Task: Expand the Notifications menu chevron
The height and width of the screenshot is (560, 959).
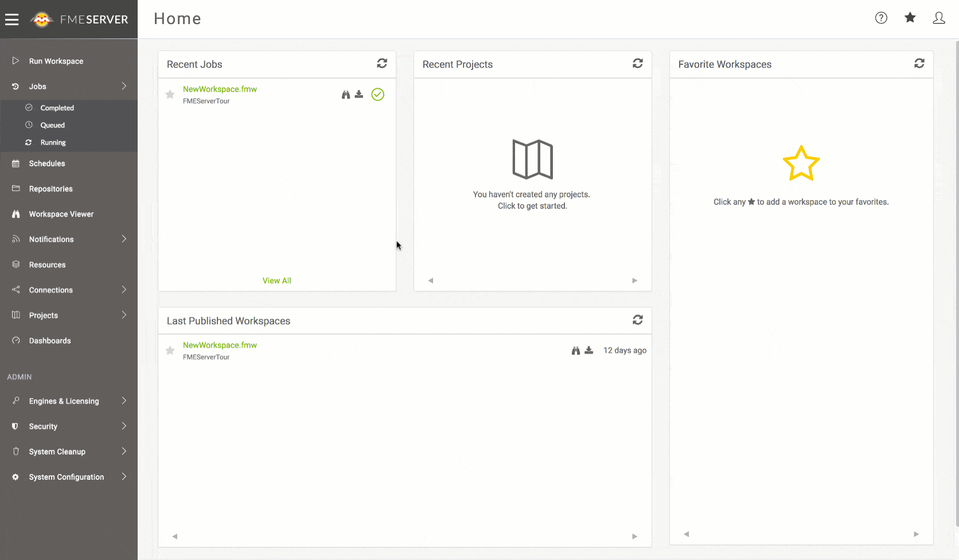Action: (x=124, y=239)
